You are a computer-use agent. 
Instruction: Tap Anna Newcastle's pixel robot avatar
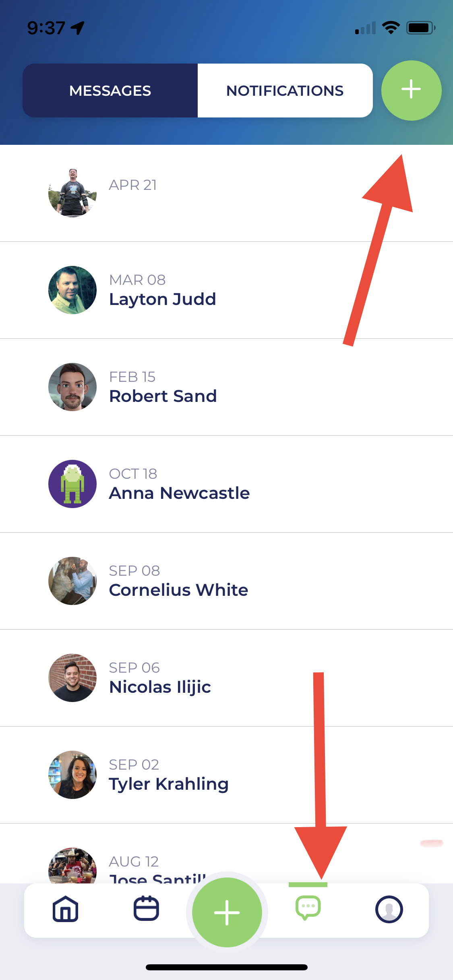coord(72,484)
